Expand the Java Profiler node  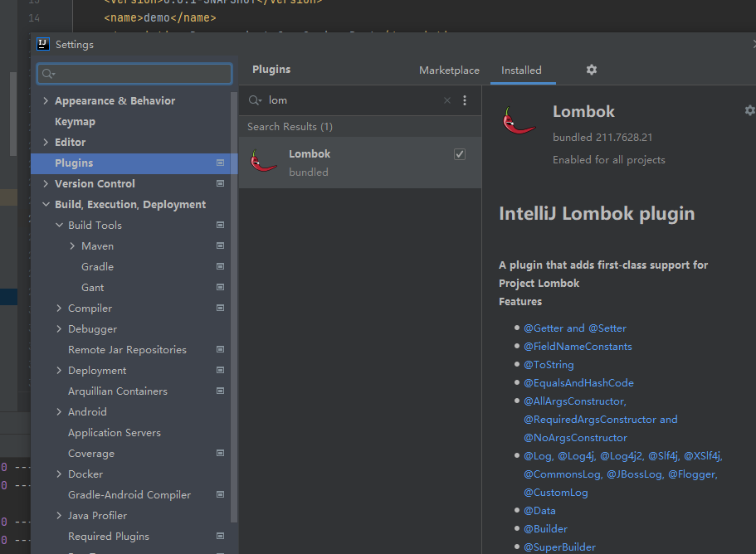(59, 515)
